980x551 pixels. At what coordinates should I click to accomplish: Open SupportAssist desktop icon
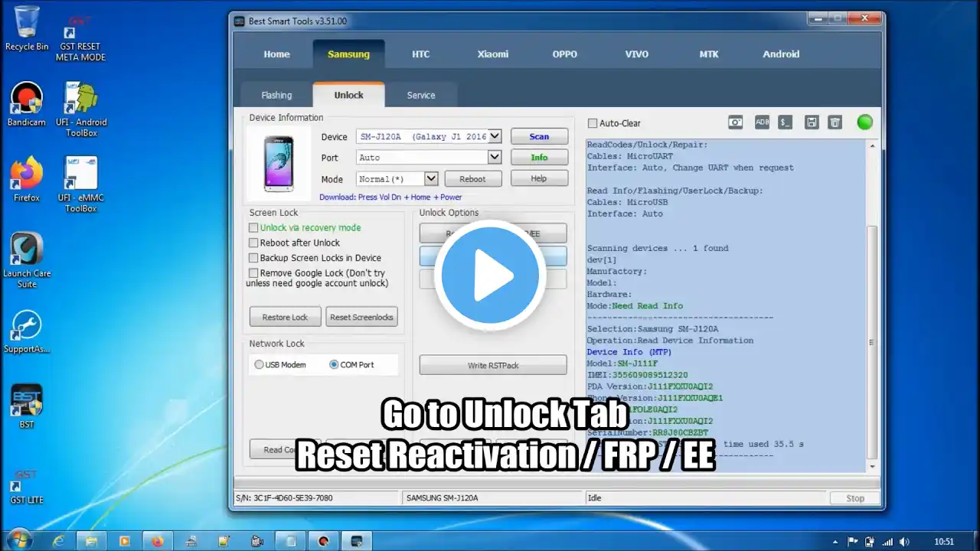(x=27, y=331)
